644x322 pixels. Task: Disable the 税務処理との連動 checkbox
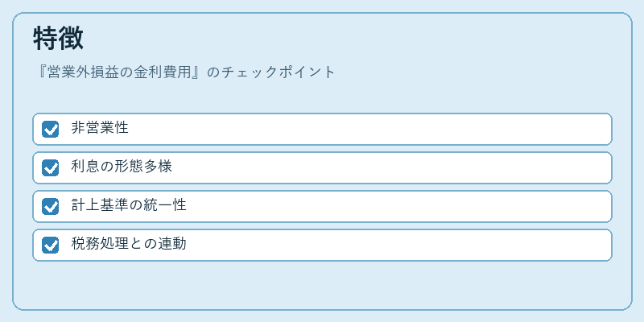[50, 245]
